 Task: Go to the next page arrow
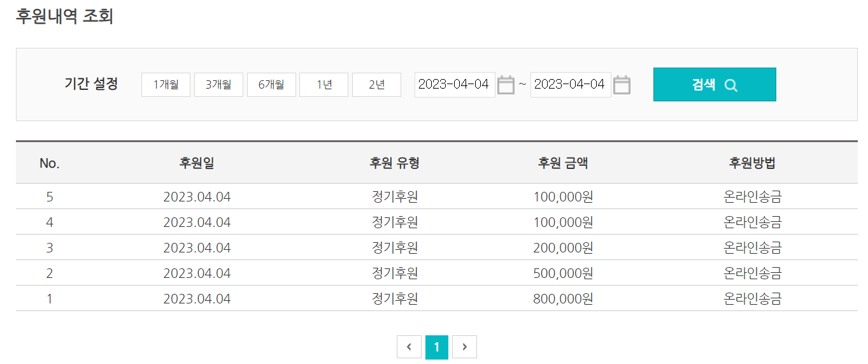click(x=465, y=347)
